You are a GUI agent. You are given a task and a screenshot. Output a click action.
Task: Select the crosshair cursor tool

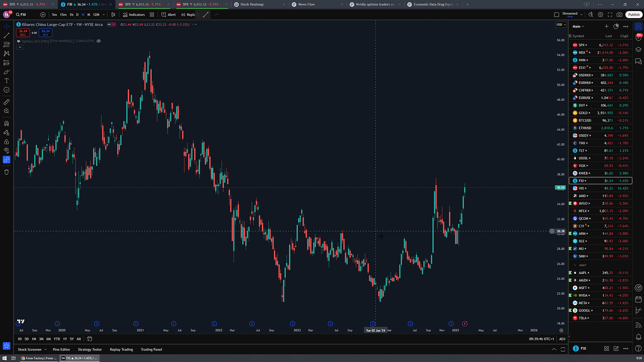click(7, 26)
